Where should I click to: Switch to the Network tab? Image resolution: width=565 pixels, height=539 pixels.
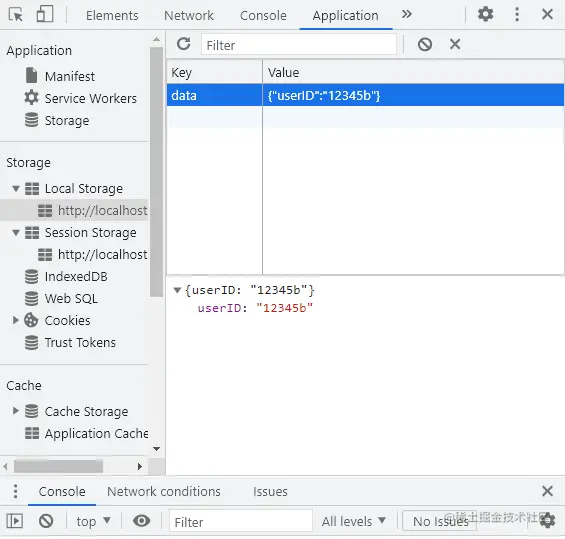click(189, 15)
